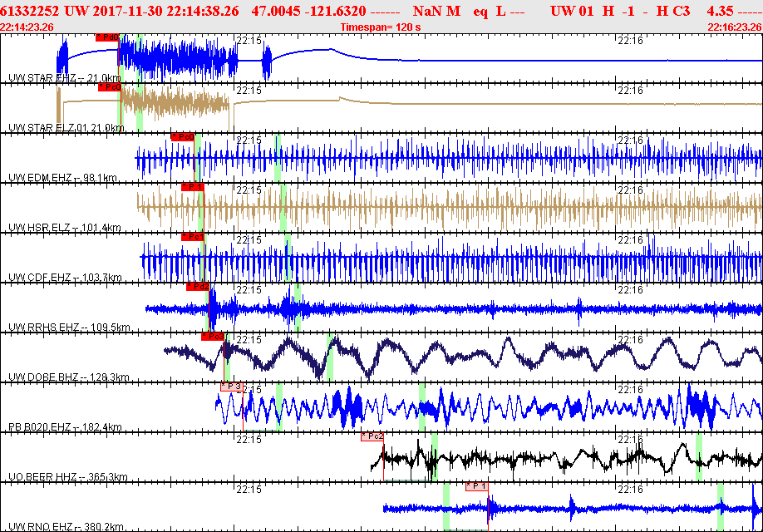This screenshot has width=763, height=532.
Task: Select the Pc2 pick flag on BEER HHZ
Action: click(372, 436)
